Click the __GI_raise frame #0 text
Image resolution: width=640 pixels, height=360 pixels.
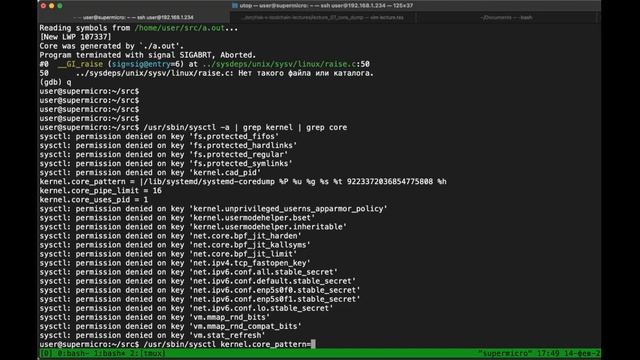(80, 64)
